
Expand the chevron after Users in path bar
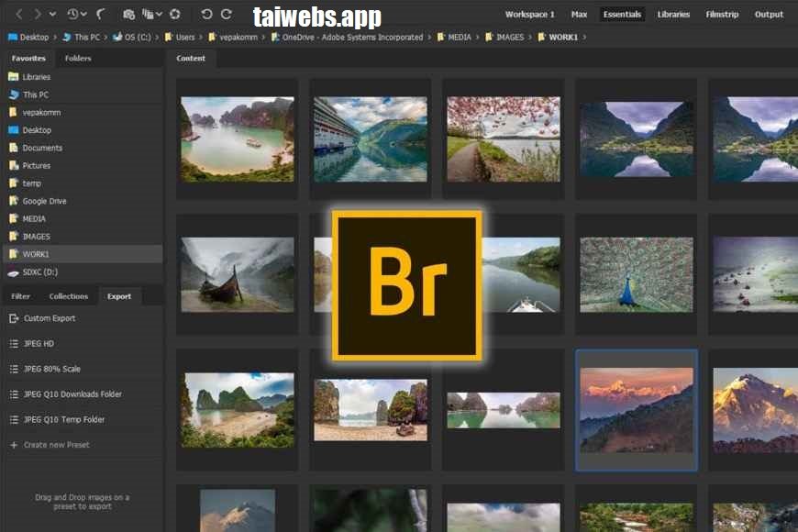click(x=201, y=38)
